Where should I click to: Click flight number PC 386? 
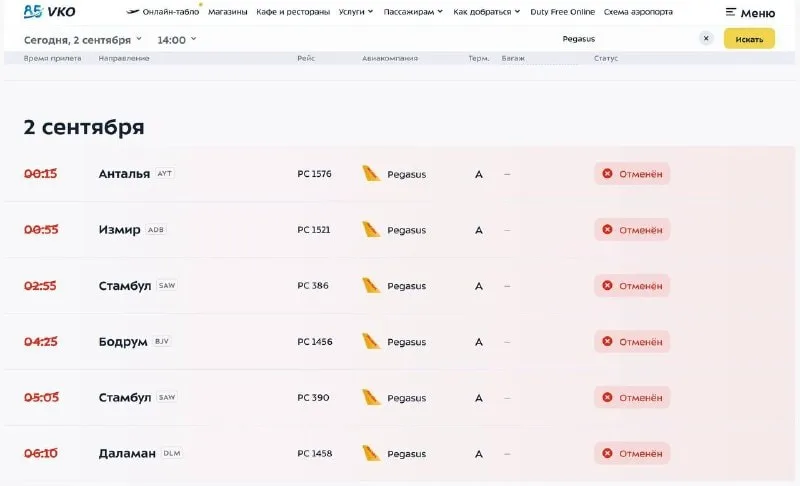(x=313, y=286)
